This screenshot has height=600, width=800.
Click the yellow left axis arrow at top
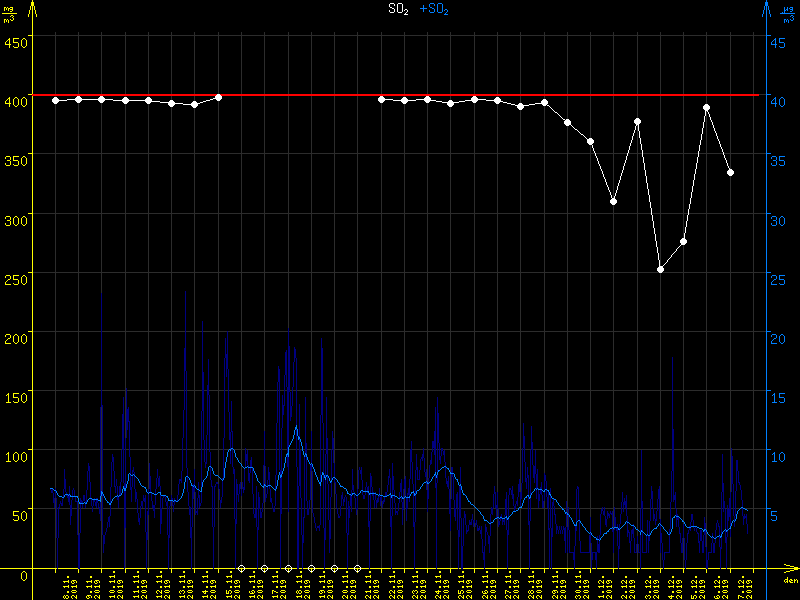tap(33, 8)
